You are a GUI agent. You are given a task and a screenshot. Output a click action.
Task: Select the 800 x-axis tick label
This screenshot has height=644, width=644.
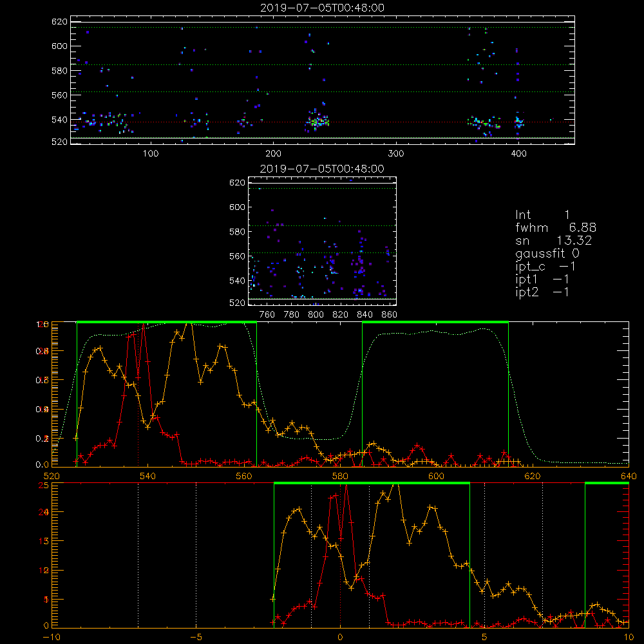[x=316, y=315]
